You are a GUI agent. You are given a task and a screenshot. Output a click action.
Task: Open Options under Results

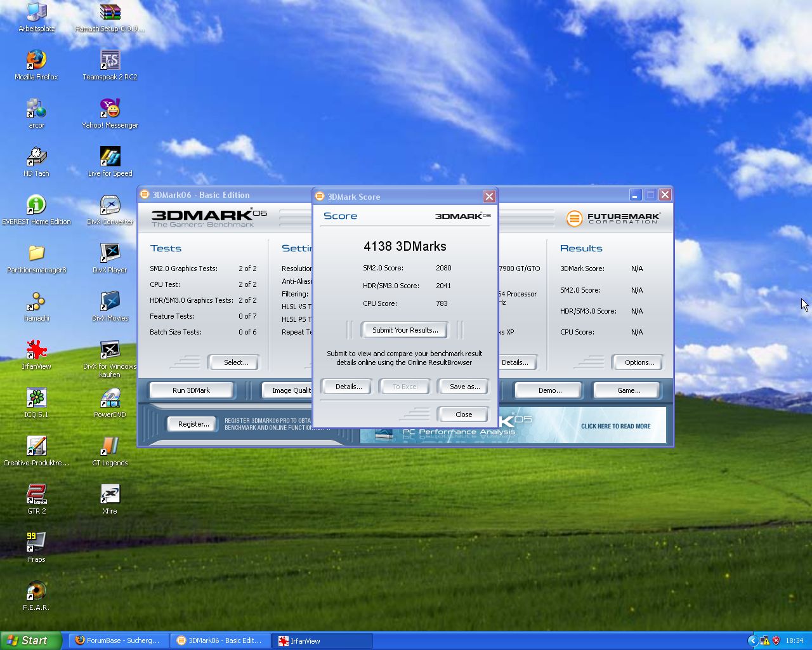point(639,362)
